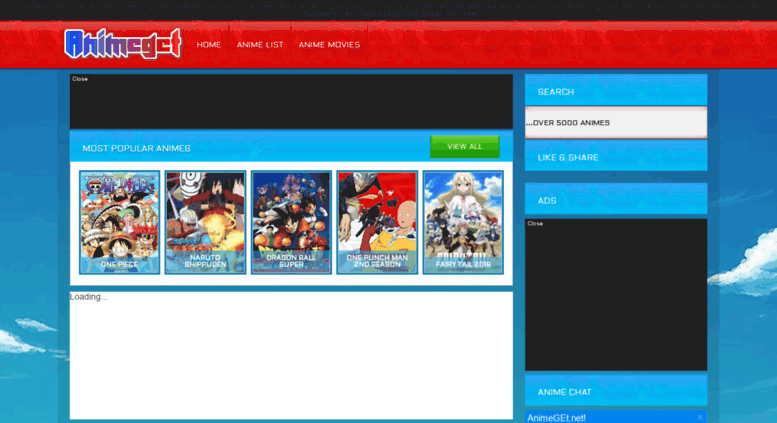Focus the Over 5000 Animes search field
The height and width of the screenshot is (423, 777).
click(x=616, y=122)
